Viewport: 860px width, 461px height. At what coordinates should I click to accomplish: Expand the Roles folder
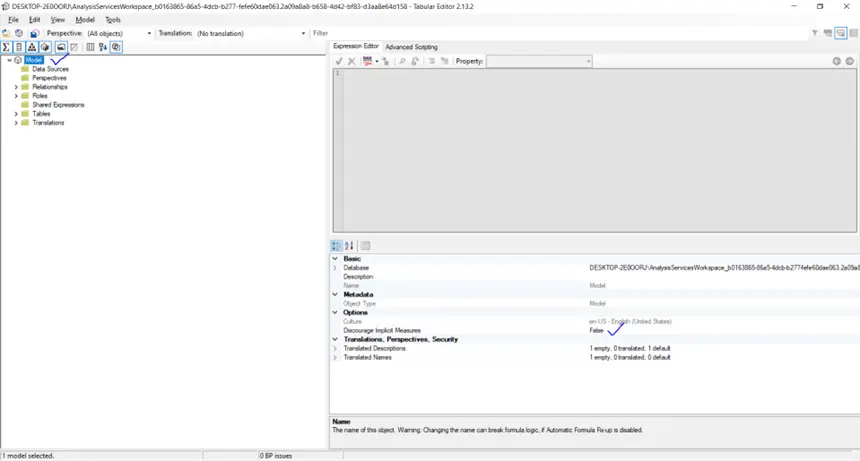click(x=16, y=96)
